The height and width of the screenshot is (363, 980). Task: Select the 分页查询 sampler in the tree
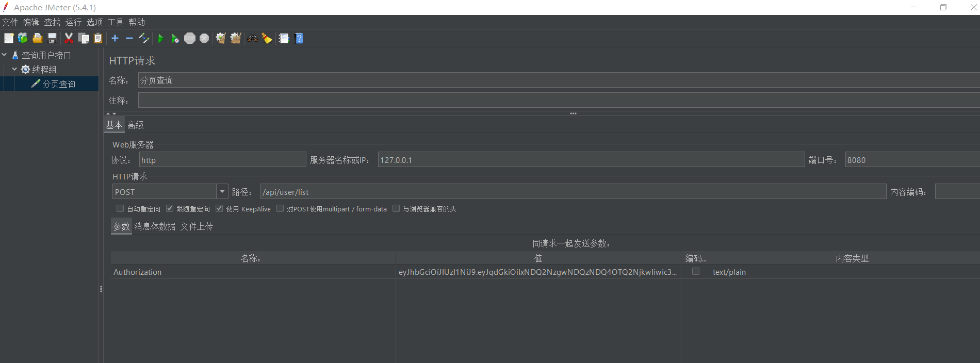point(59,84)
